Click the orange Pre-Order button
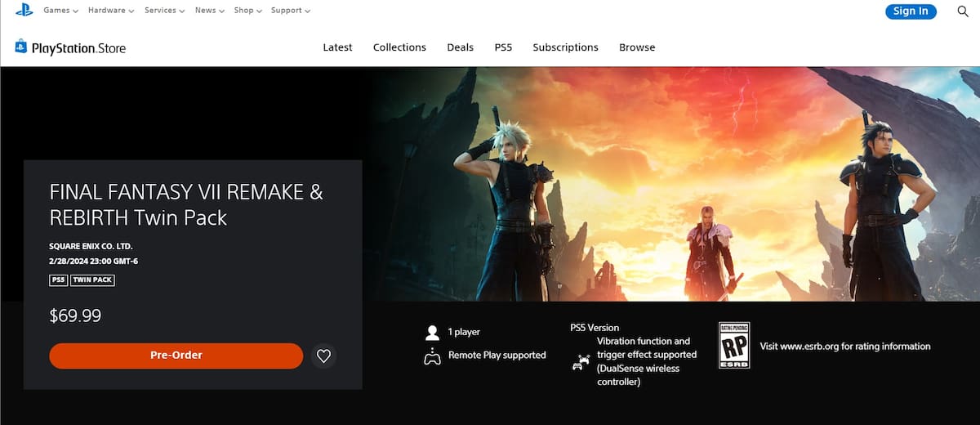The image size is (980, 425). pyautogui.click(x=176, y=356)
